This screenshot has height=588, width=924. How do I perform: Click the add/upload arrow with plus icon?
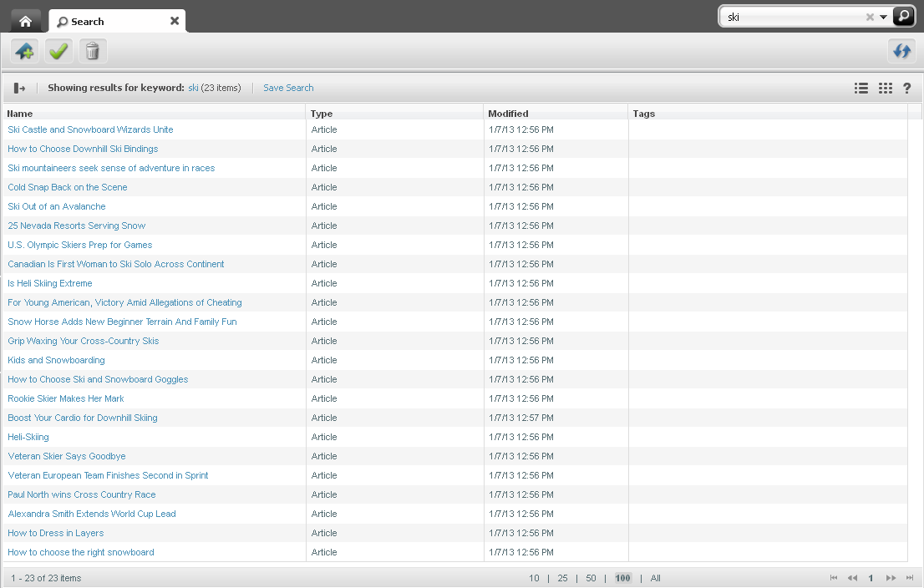(x=25, y=51)
